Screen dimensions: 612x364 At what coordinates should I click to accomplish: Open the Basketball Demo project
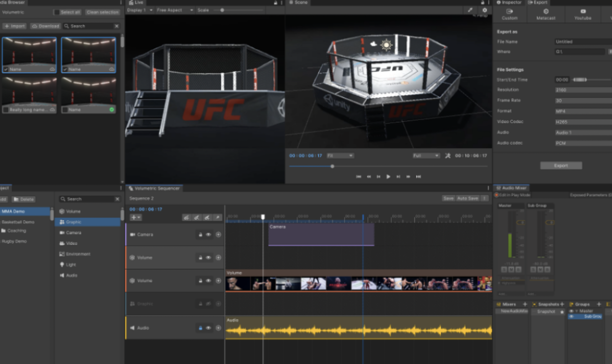tap(18, 222)
